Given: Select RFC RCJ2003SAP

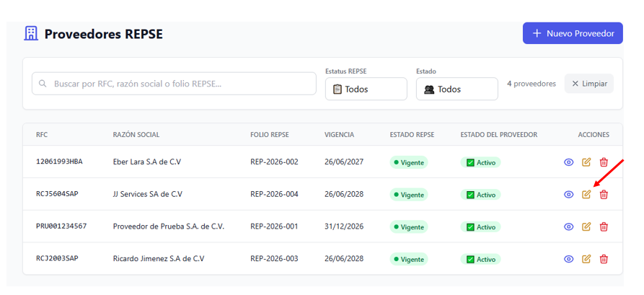Looking at the screenshot, I should coord(57,258).
